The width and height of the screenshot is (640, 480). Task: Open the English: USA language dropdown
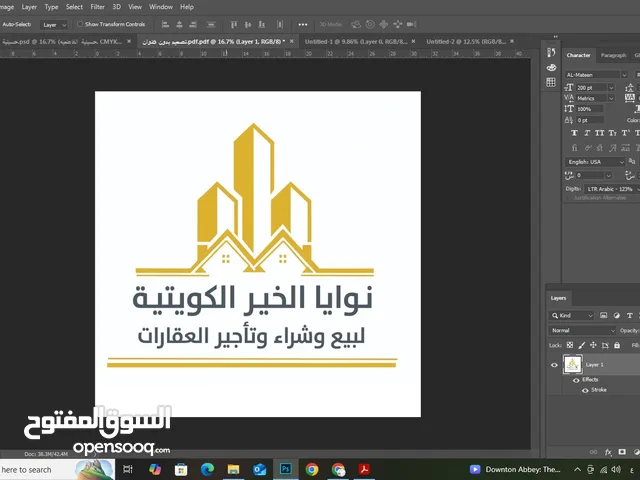tap(595, 162)
